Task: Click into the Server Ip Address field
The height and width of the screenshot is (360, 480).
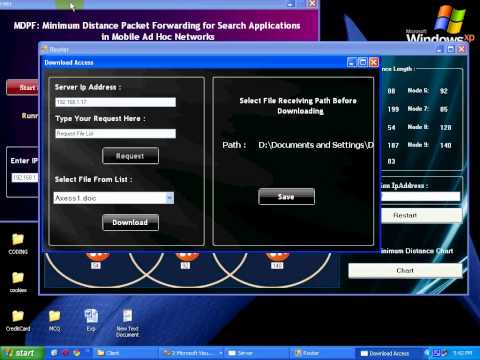Action: pyautogui.click(x=115, y=102)
